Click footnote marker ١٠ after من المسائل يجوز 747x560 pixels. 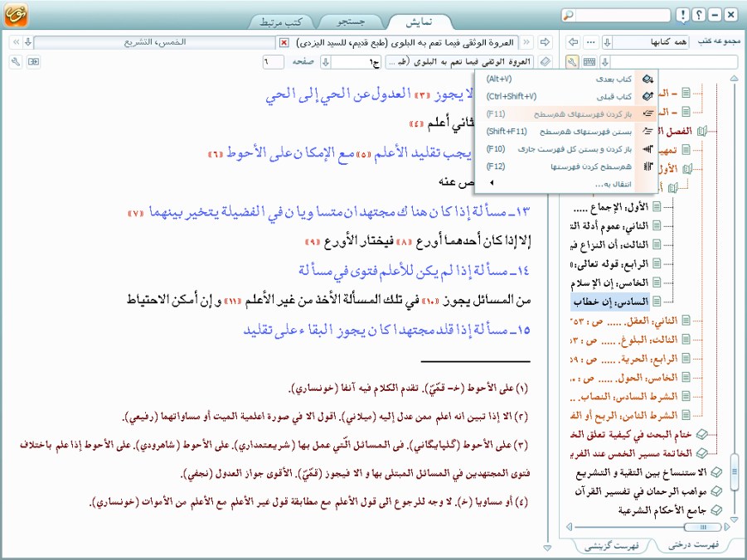[430, 301]
